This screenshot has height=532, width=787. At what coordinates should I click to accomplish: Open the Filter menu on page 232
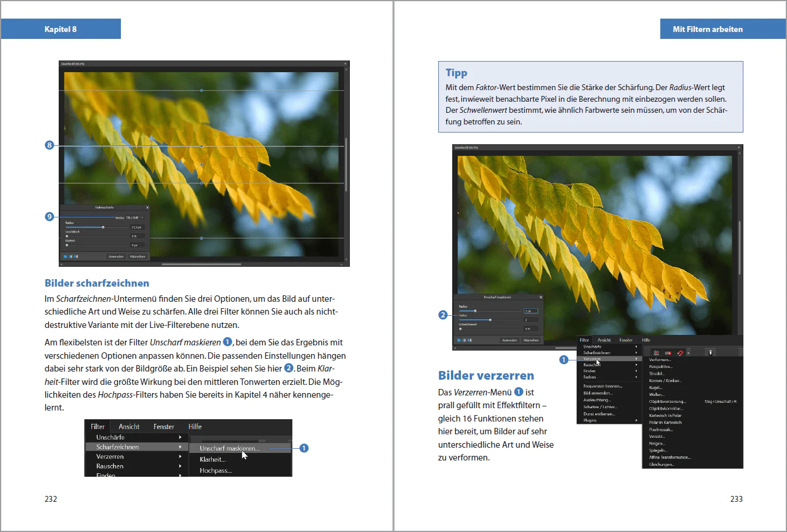click(98, 426)
